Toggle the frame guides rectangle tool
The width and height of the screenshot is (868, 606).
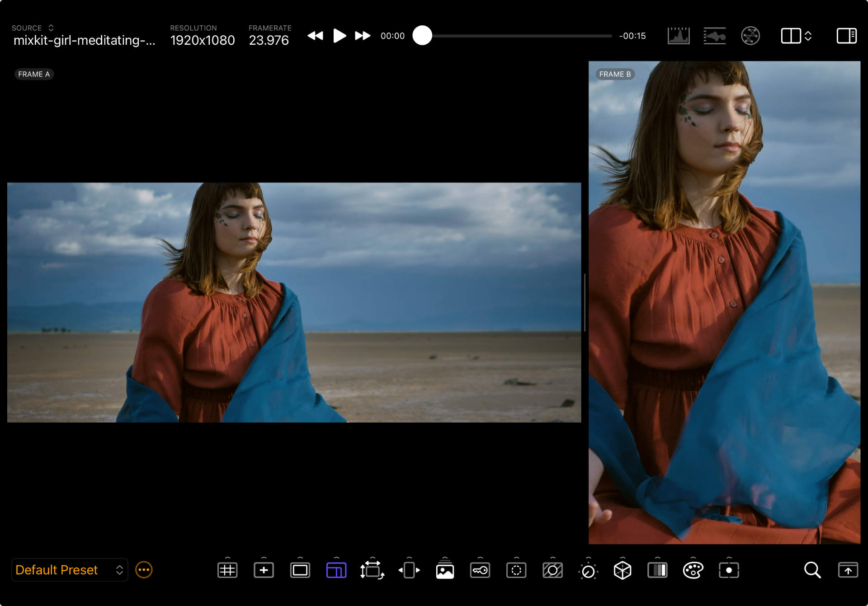click(300, 570)
